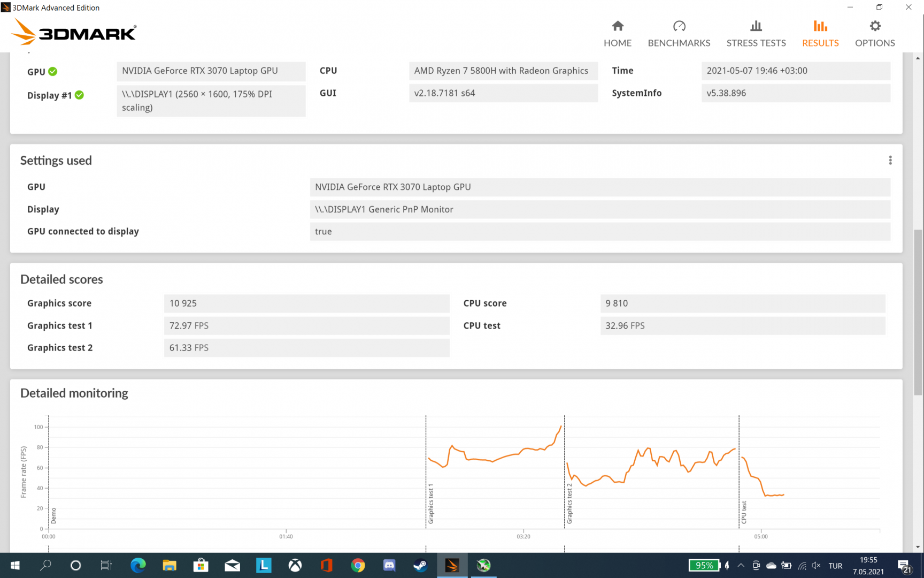This screenshot has width=924, height=578.
Task: Open File Explorer from the taskbar
Action: tap(170, 565)
